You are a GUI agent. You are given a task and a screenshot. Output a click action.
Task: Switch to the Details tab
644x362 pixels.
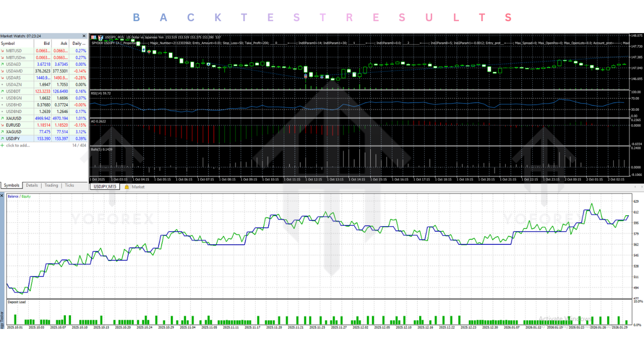point(31,185)
